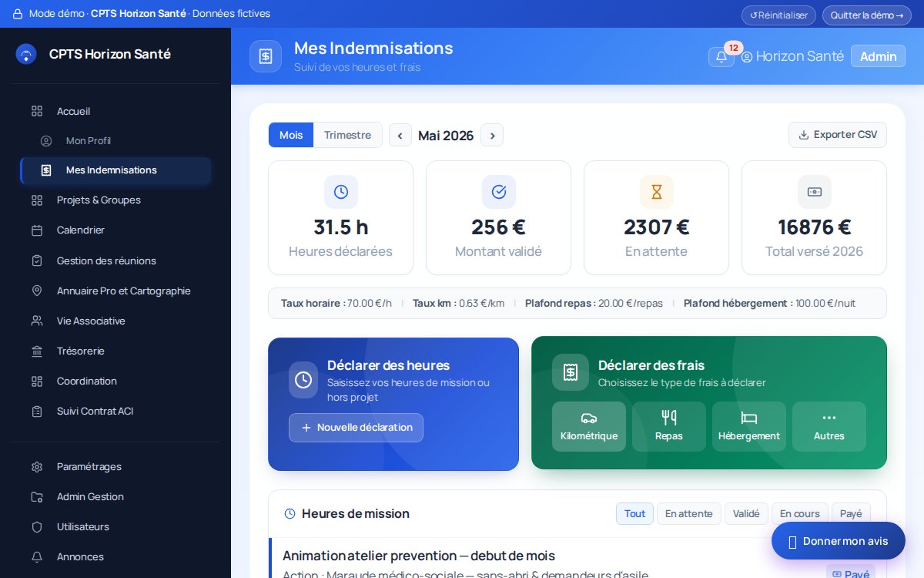This screenshot has height=578, width=924.
Task: Click Quitter la démo button
Action: [866, 15]
